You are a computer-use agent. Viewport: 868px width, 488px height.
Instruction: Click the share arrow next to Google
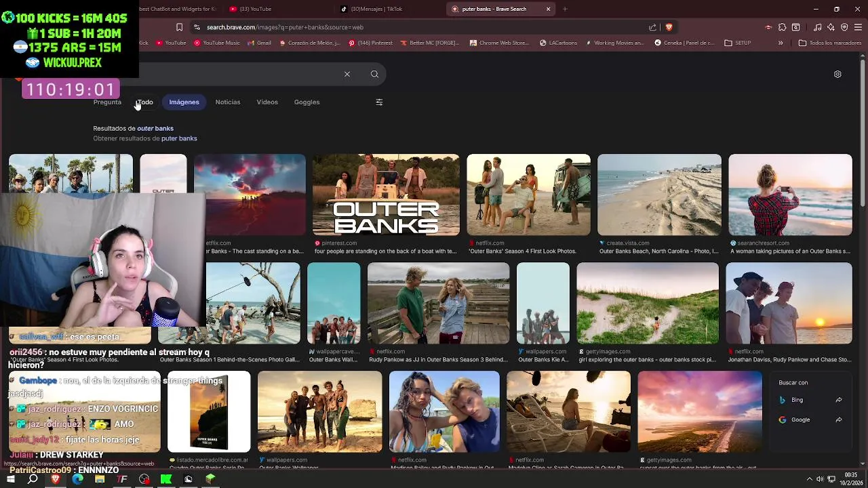click(x=839, y=420)
